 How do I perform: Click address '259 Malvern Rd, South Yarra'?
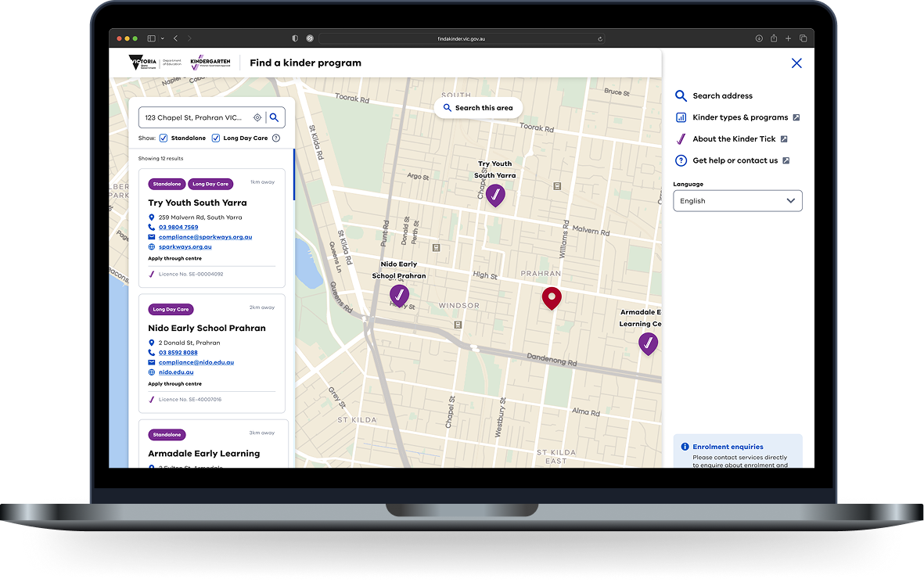200,217
